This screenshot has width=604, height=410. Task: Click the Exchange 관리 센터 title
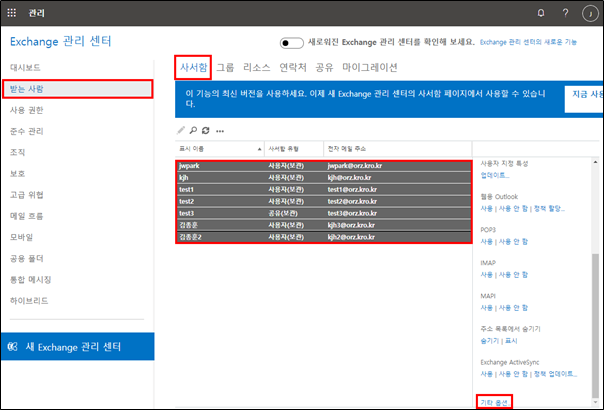tap(60, 41)
